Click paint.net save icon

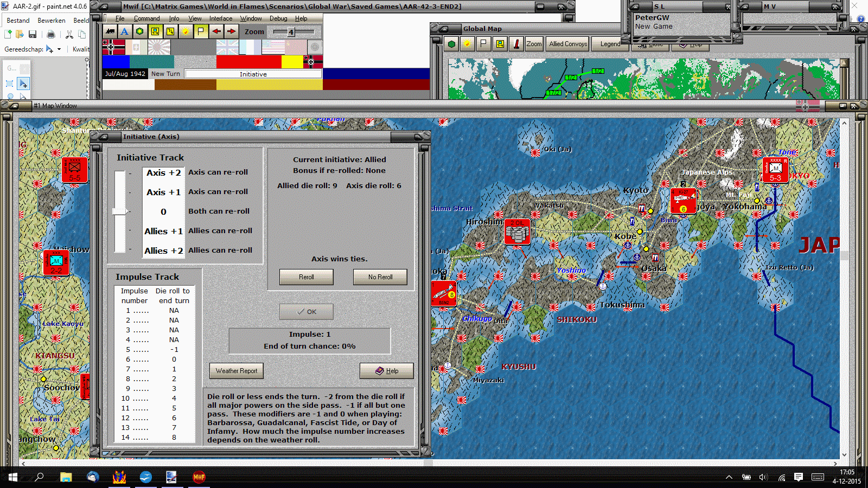click(33, 35)
